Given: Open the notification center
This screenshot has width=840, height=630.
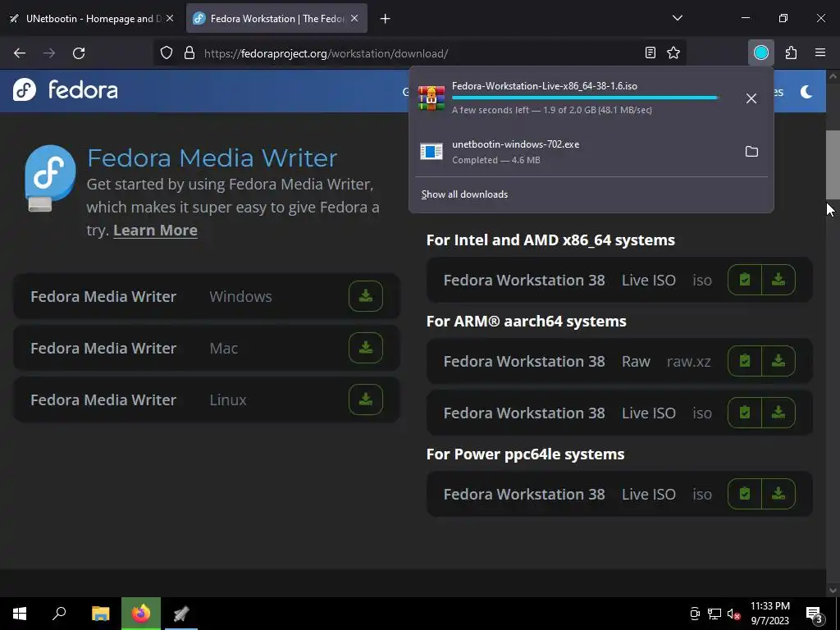Looking at the screenshot, I should click(x=815, y=614).
